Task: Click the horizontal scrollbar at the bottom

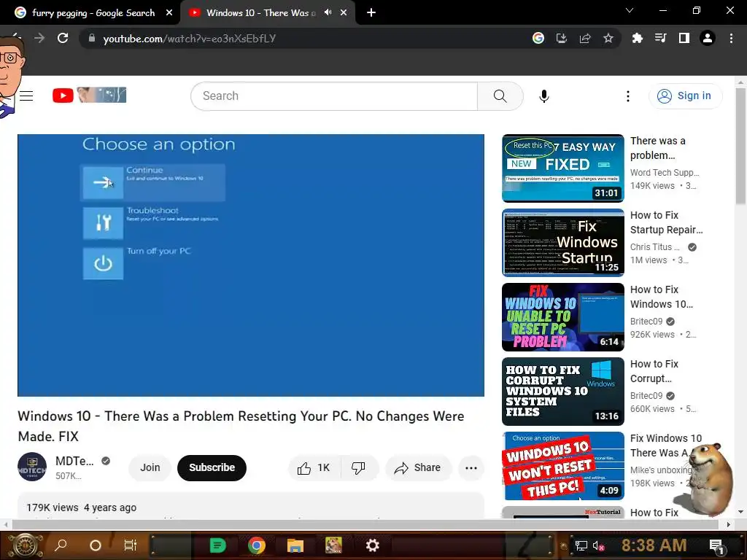Action: tap(365, 524)
